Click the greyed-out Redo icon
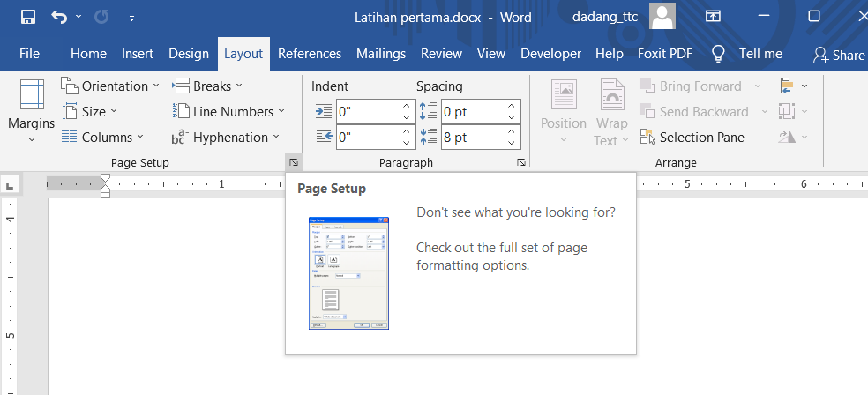 101,17
